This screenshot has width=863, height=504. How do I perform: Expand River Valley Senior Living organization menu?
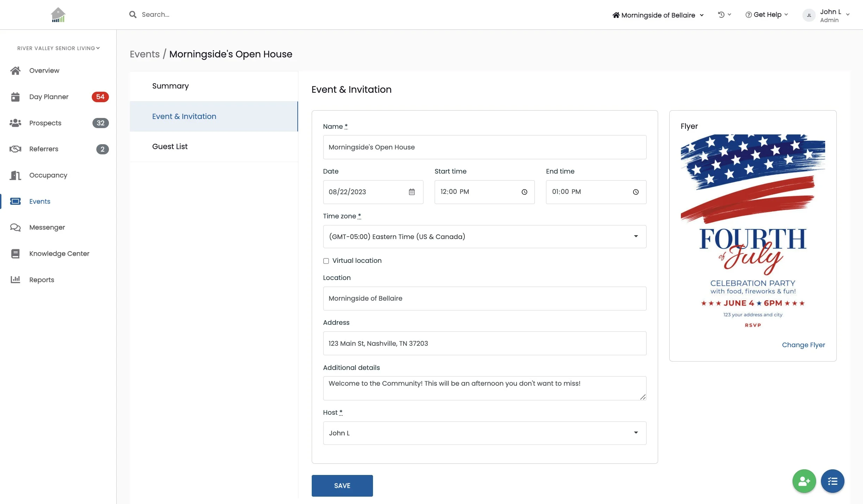58,48
